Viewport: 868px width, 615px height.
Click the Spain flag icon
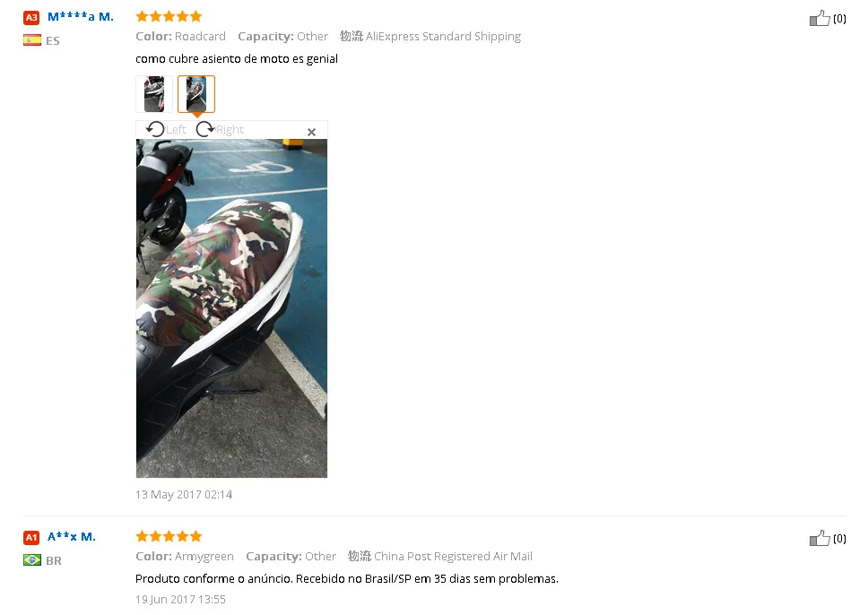32,39
